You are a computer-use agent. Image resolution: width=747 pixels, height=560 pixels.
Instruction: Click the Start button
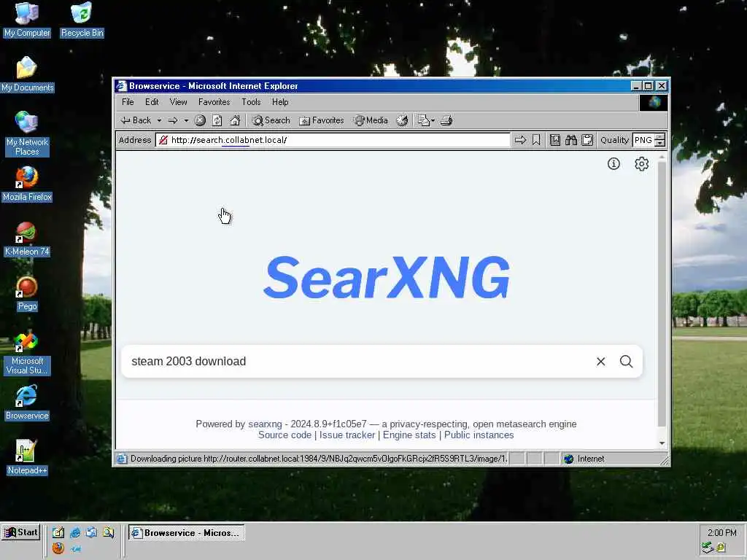[x=20, y=532]
